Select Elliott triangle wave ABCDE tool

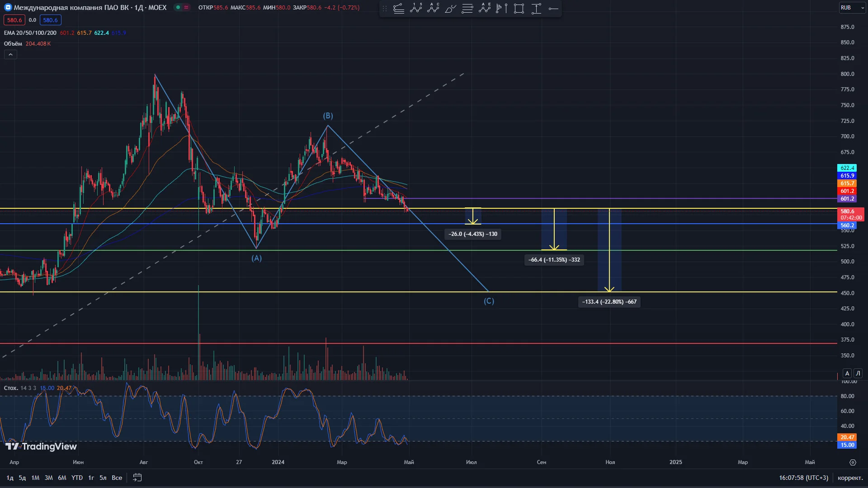click(485, 9)
